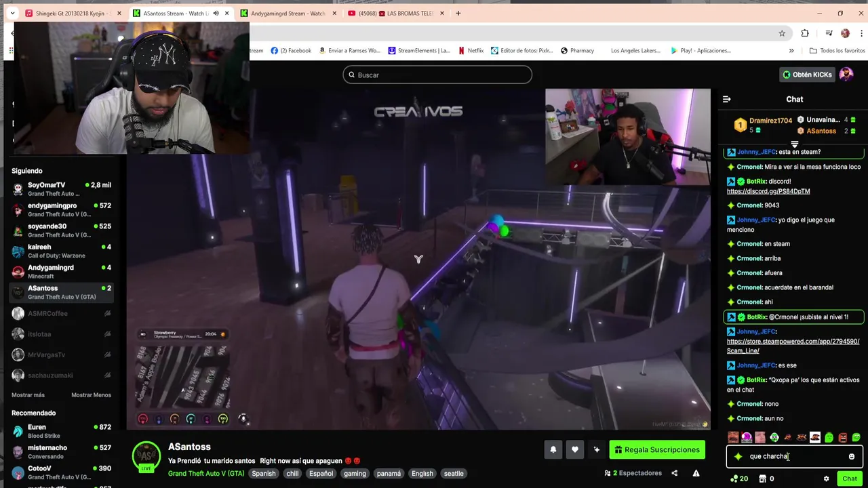Open the Todos los favoritos bookmarks folder
Viewport: 868px width, 488px height.
(837, 50)
